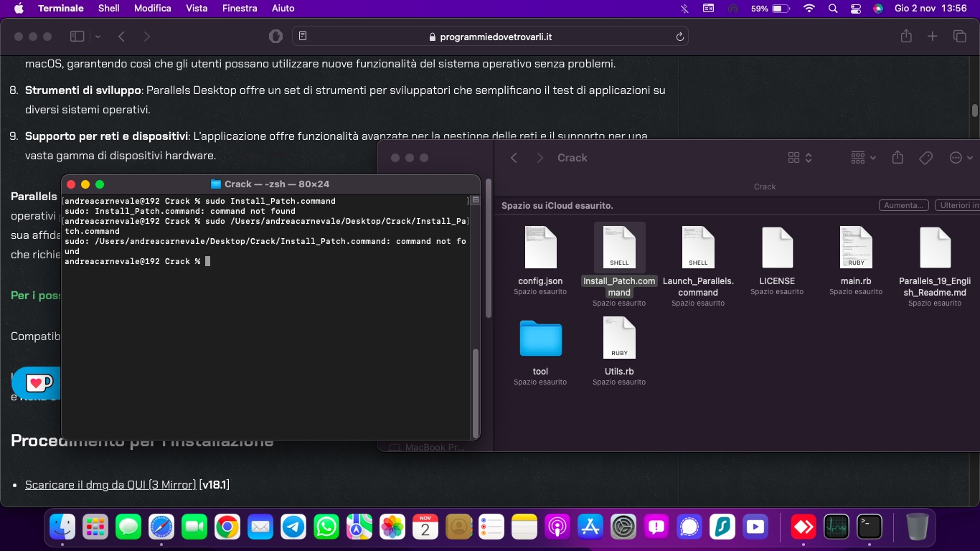The image size is (980, 551).
Task: Click the Aumenta... iCloud storage button
Action: 904,205
